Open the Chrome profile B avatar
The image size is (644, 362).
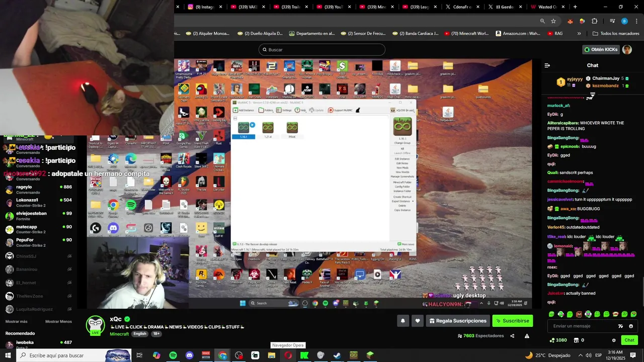[x=624, y=21]
